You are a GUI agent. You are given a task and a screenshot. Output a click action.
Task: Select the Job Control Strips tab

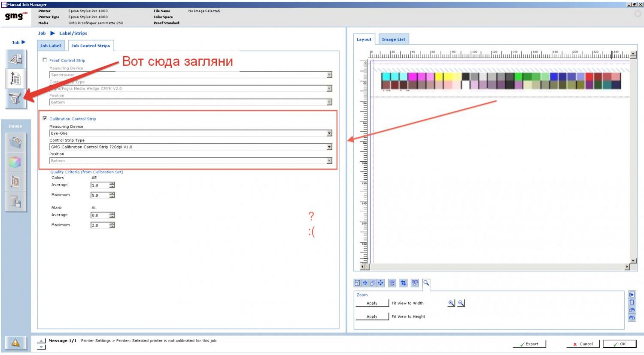point(91,46)
